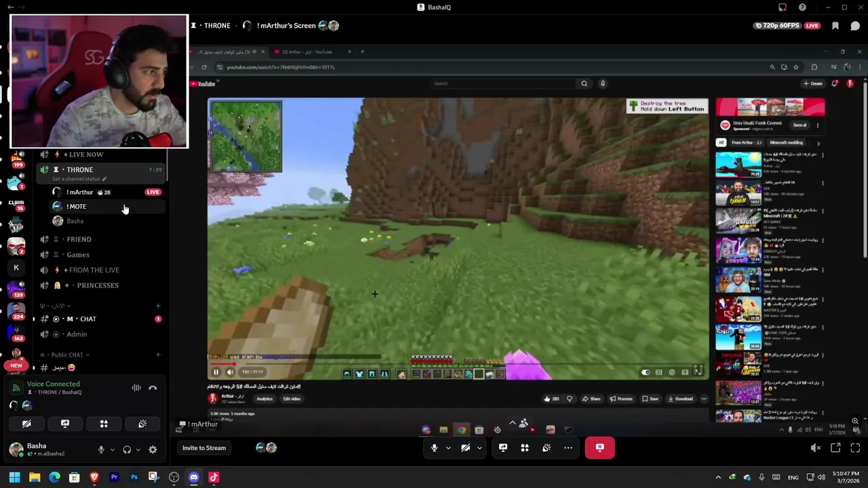Join the LIVE NOW voice channel

100,155
